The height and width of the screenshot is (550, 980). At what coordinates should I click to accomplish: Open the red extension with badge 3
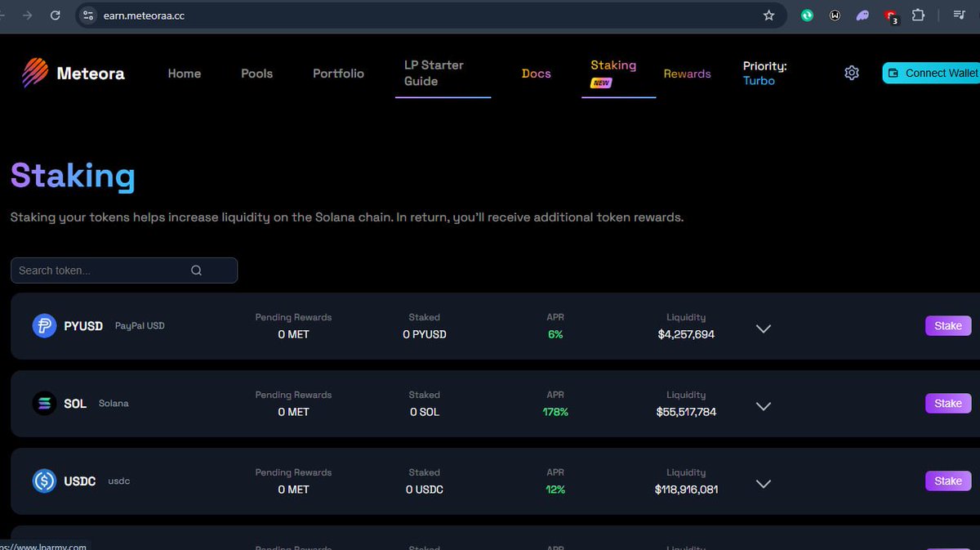(x=891, y=16)
